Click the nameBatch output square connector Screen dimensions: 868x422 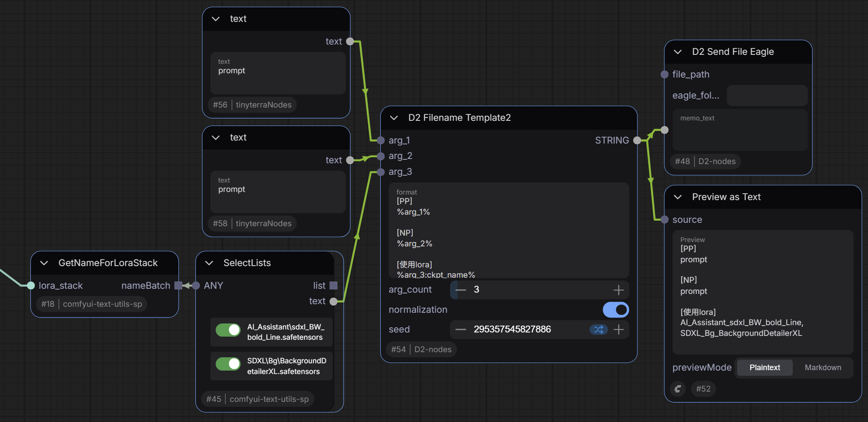(x=178, y=286)
